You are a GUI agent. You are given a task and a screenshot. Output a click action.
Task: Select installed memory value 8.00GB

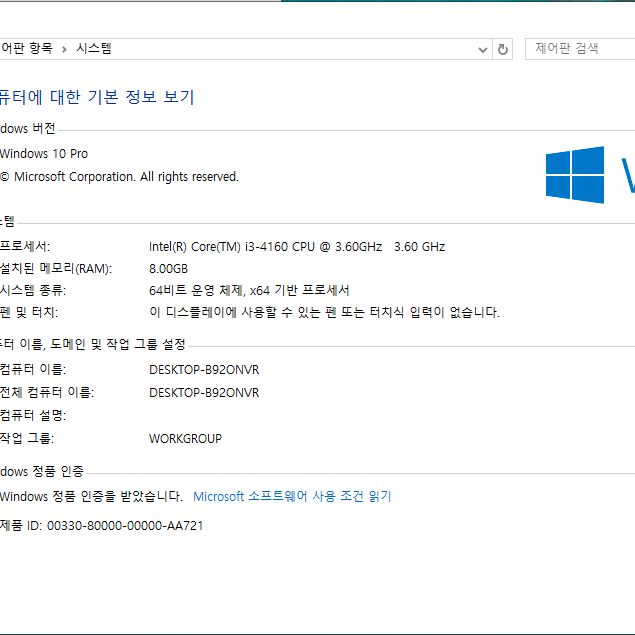168,268
